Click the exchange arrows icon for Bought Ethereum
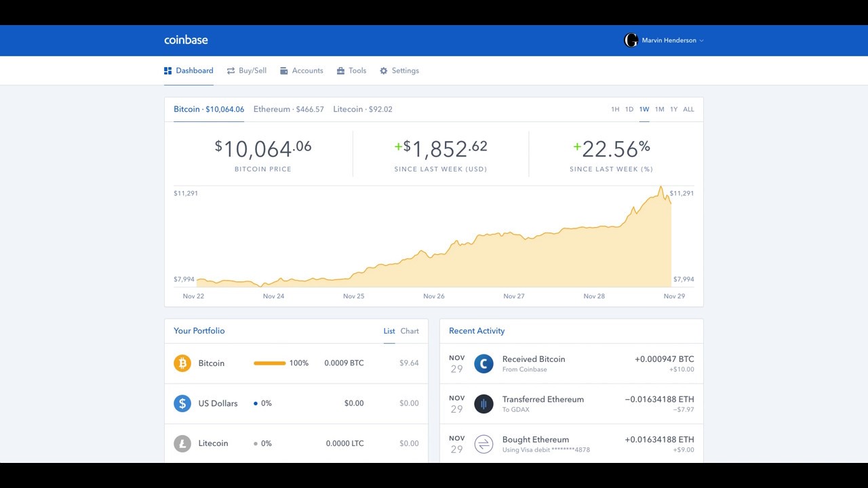Viewport: 868px width, 488px height. click(484, 444)
